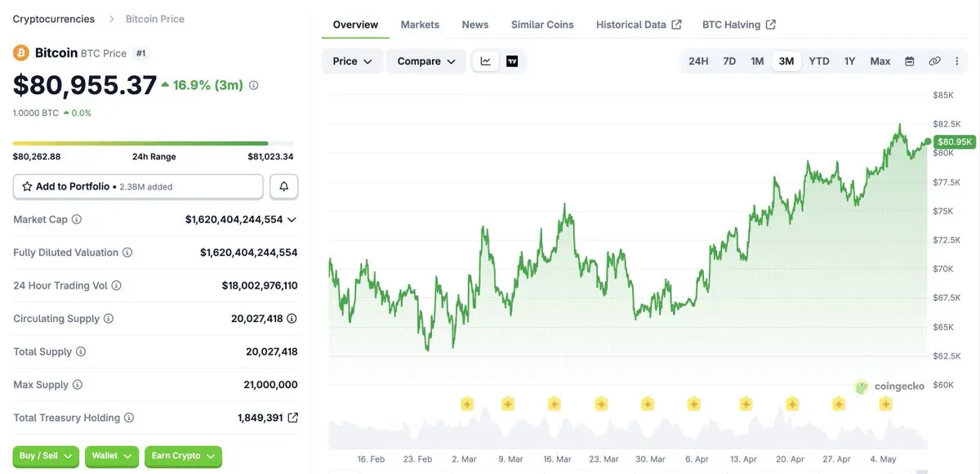Open the Similar Coins tab
980x474 pixels.
coord(542,25)
